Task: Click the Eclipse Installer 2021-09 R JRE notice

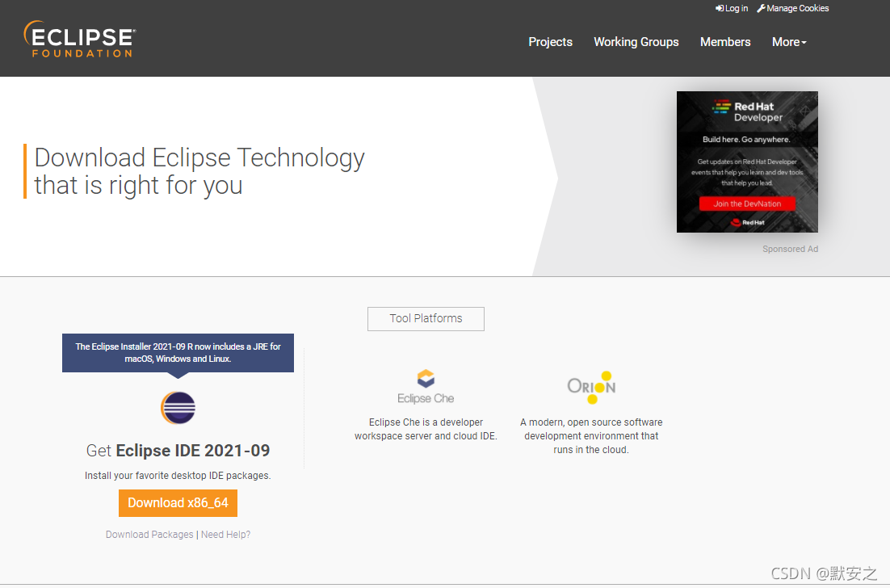Action: (178, 353)
